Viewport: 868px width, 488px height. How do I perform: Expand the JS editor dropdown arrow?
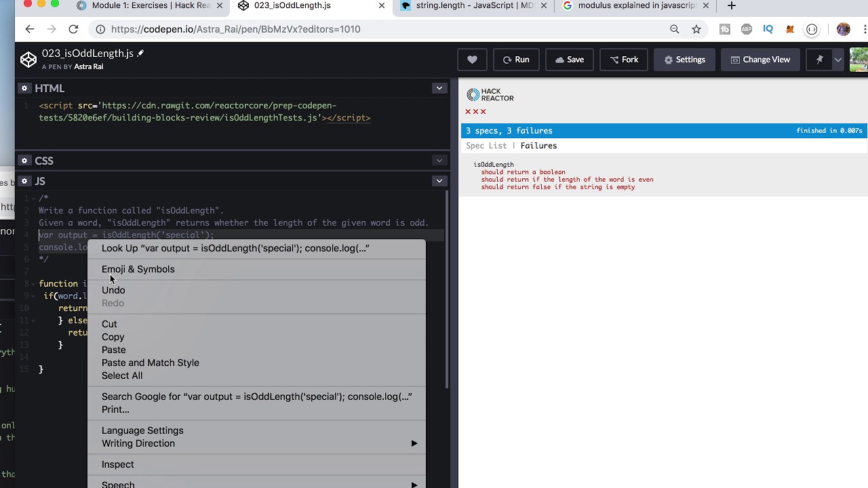[439, 181]
